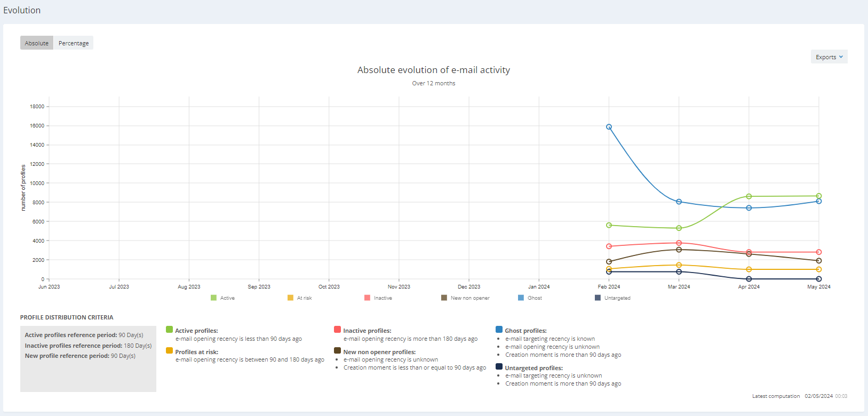Open the Exports dropdown

tap(829, 57)
